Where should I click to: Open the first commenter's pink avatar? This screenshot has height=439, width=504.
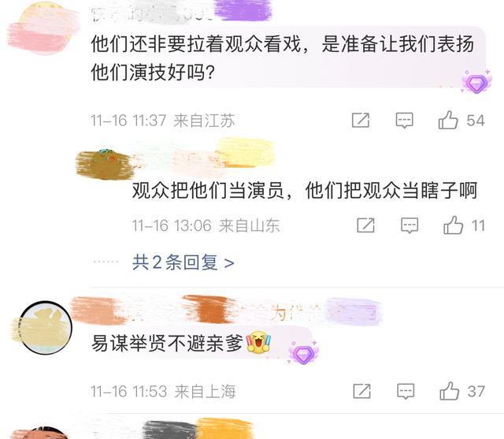point(44,29)
